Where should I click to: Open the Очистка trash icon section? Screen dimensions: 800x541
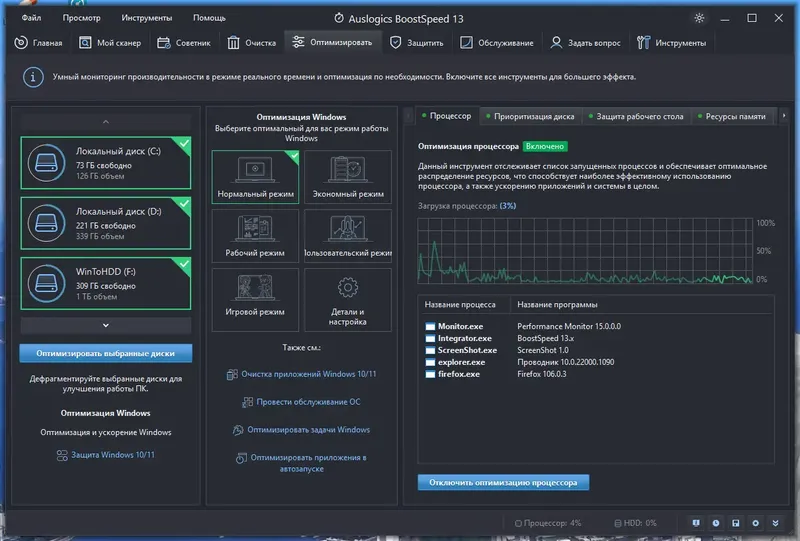coord(252,43)
